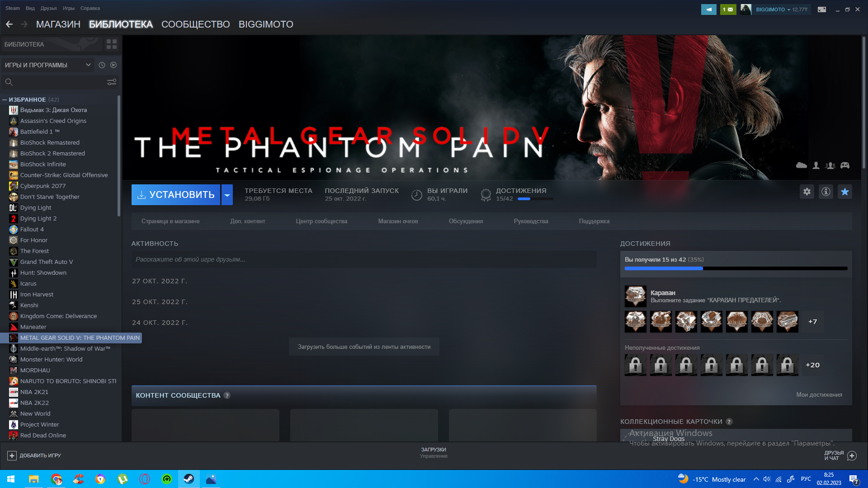Click the activity status input field
Image resolution: width=868 pixels, height=488 pixels.
pos(364,259)
